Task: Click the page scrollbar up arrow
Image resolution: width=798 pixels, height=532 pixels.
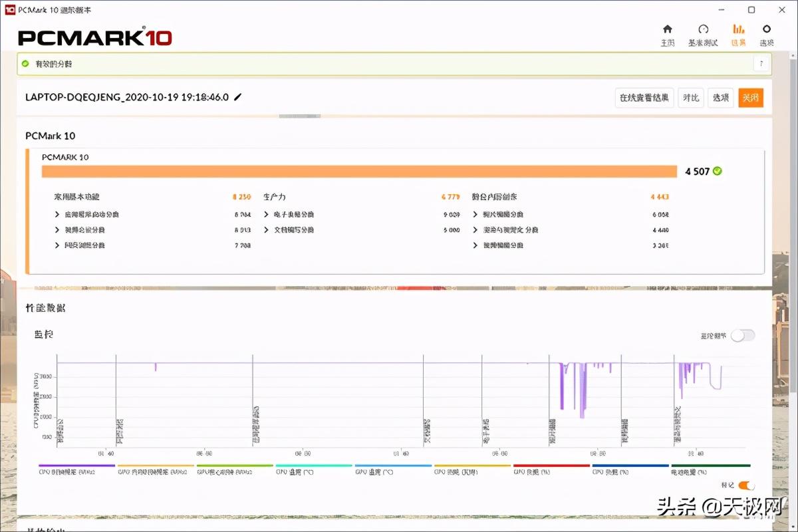Action: pos(793,56)
